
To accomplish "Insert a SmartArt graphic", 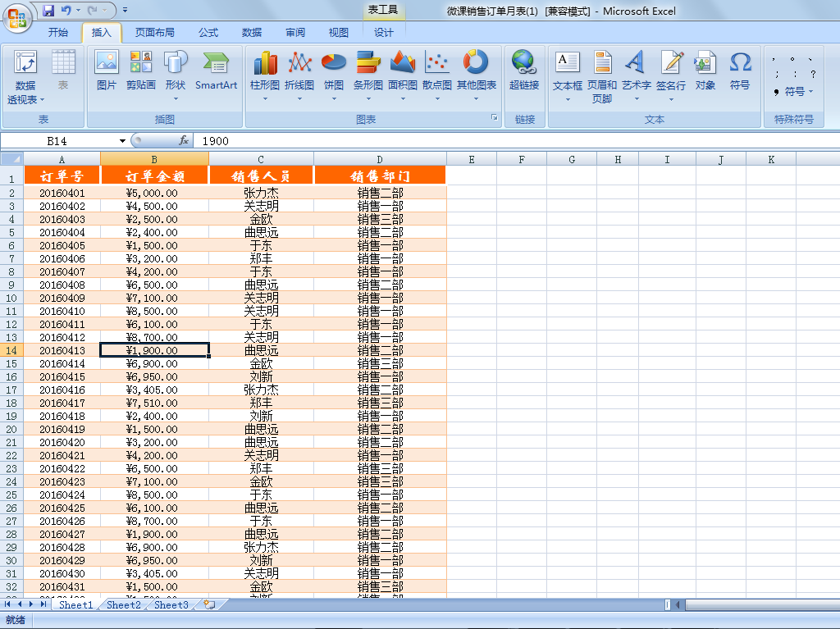I will pos(216,70).
